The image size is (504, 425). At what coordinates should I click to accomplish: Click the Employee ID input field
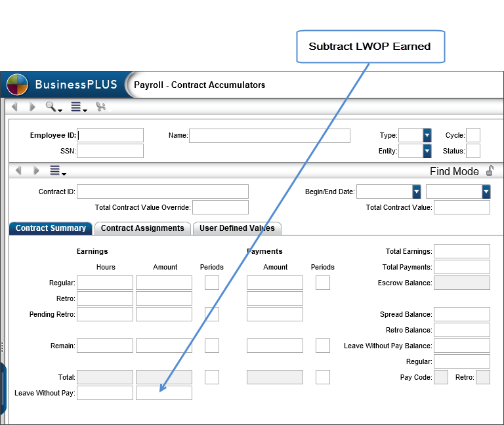[x=110, y=135]
